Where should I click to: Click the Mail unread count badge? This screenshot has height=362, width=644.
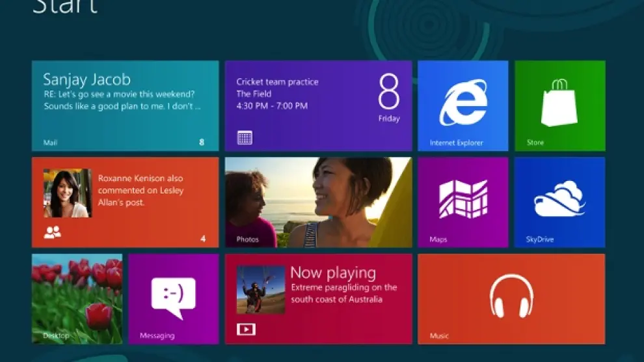click(202, 142)
